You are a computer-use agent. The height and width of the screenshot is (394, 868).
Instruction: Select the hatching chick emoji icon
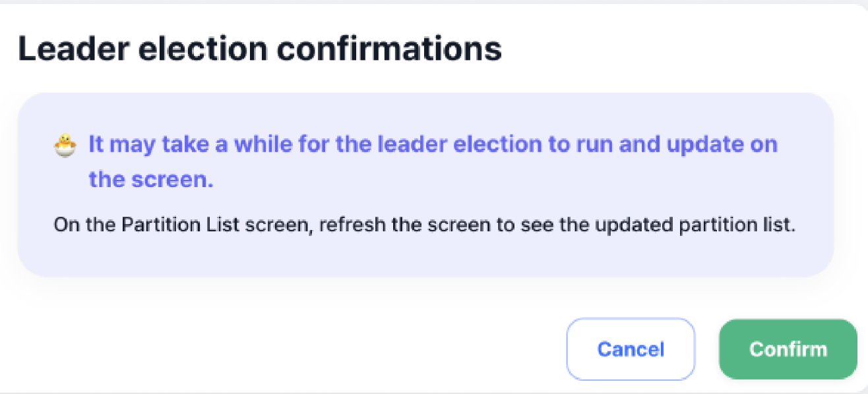coord(64,144)
